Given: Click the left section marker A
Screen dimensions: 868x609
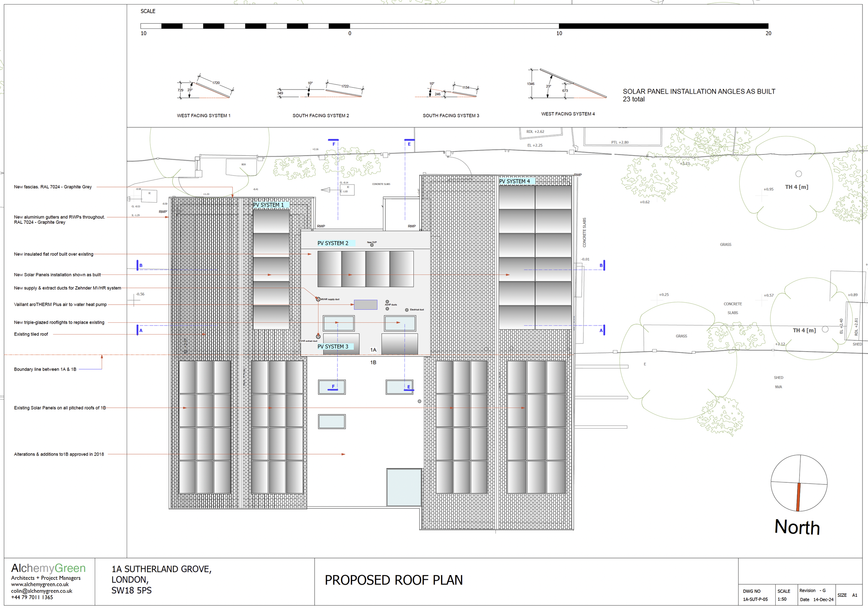Looking at the screenshot, I should 139,330.
